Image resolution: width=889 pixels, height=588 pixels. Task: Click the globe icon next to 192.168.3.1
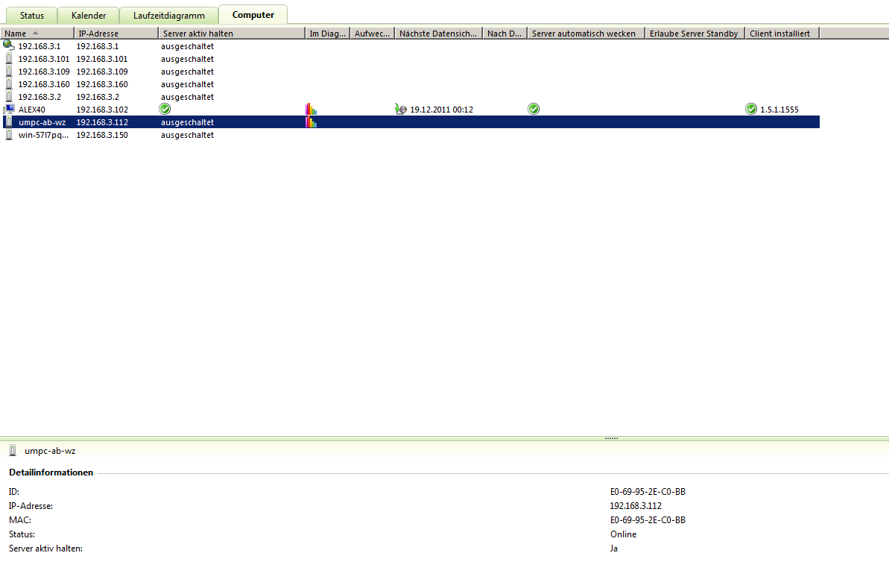(9, 45)
